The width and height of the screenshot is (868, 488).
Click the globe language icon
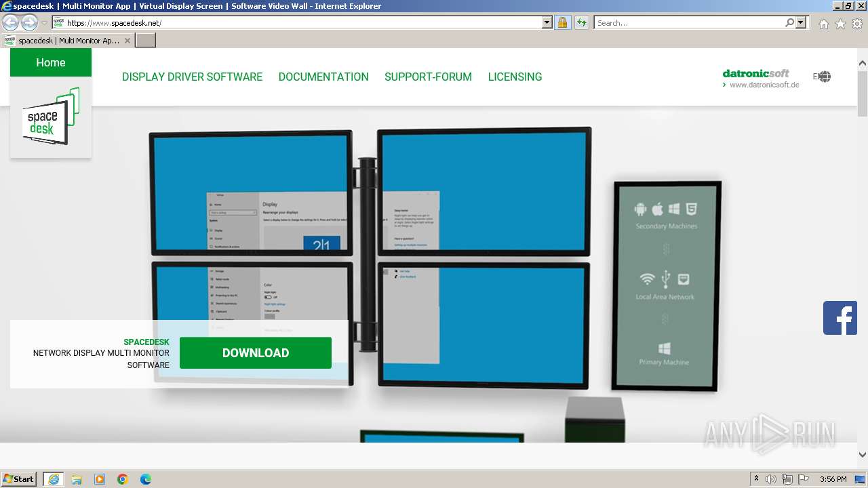pos(825,77)
